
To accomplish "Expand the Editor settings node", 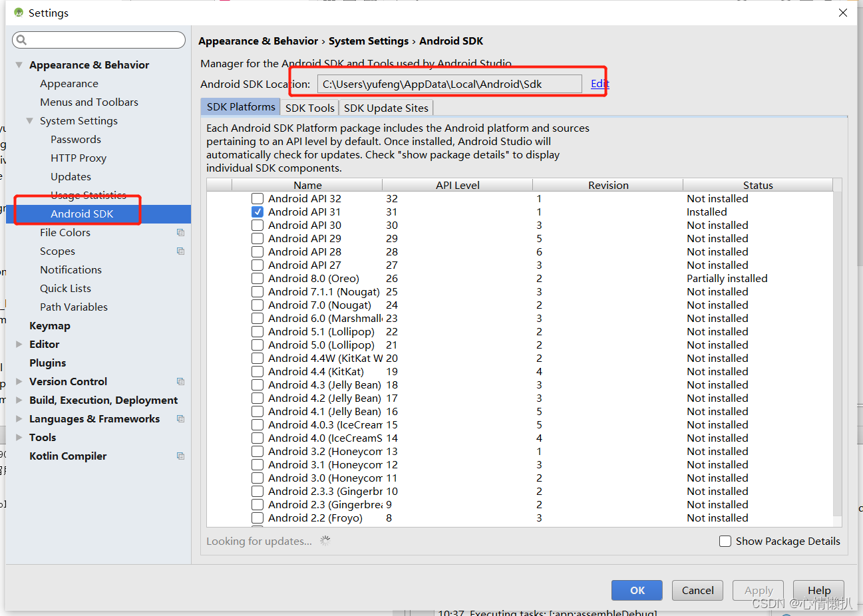I will [x=19, y=344].
